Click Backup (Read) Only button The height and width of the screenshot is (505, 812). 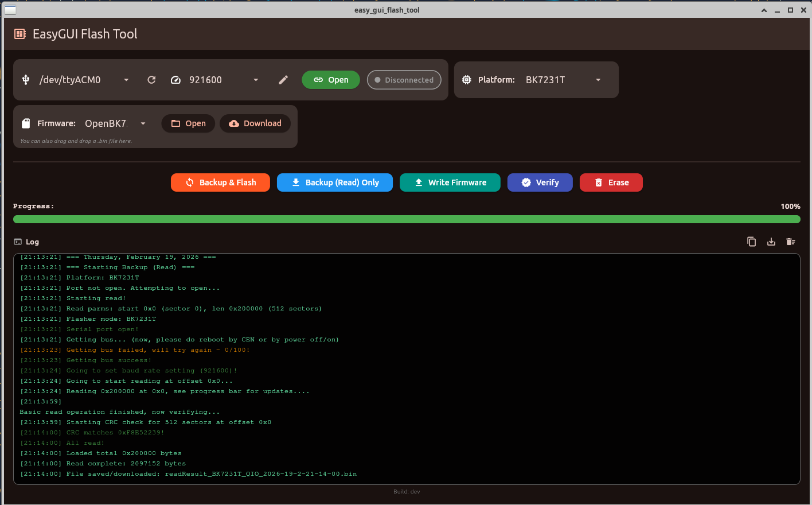click(335, 182)
